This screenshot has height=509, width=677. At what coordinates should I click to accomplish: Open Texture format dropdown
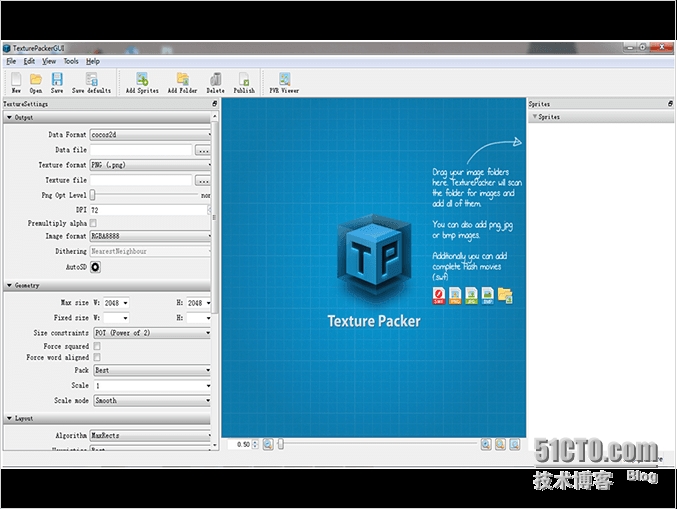click(150, 165)
